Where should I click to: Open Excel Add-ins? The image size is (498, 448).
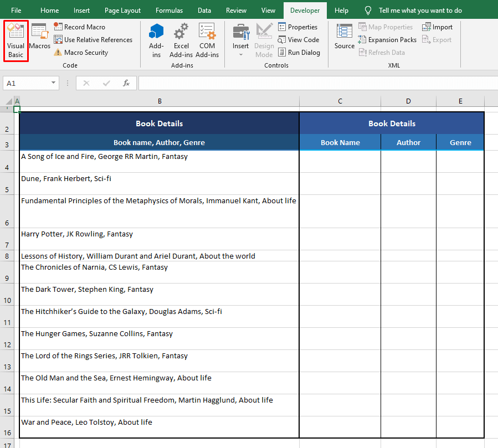coord(181,40)
